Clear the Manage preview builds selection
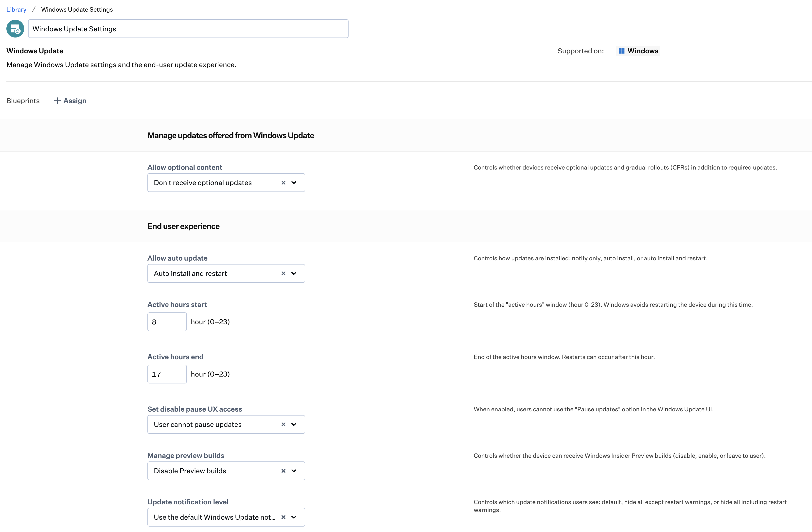Image resolution: width=812 pixels, height=532 pixels. [283, 471]
